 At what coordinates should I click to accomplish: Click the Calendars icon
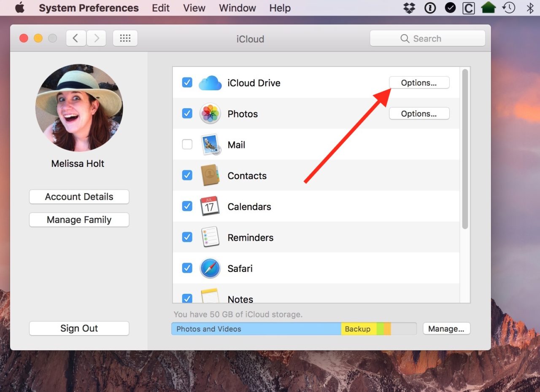coord(210,206)
